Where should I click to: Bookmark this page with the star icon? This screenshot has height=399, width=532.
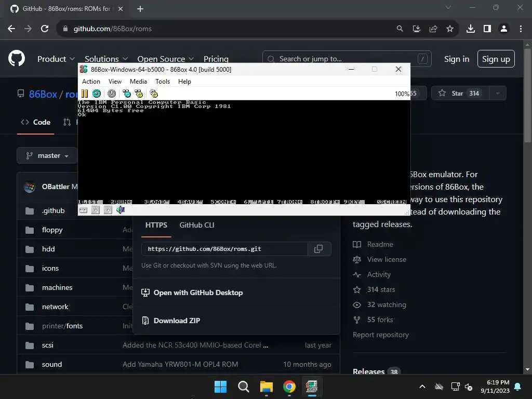[450, 29]
